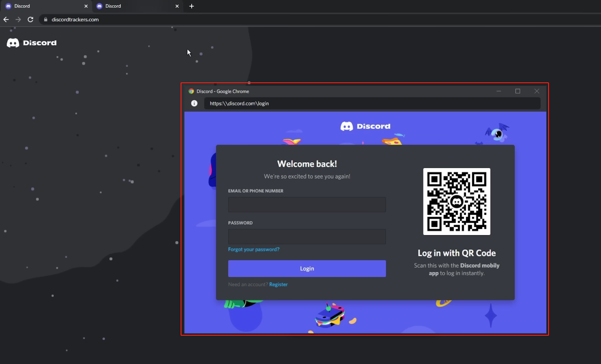
Task: Switch to the second Discord tab
Action: tap(137, 6)
